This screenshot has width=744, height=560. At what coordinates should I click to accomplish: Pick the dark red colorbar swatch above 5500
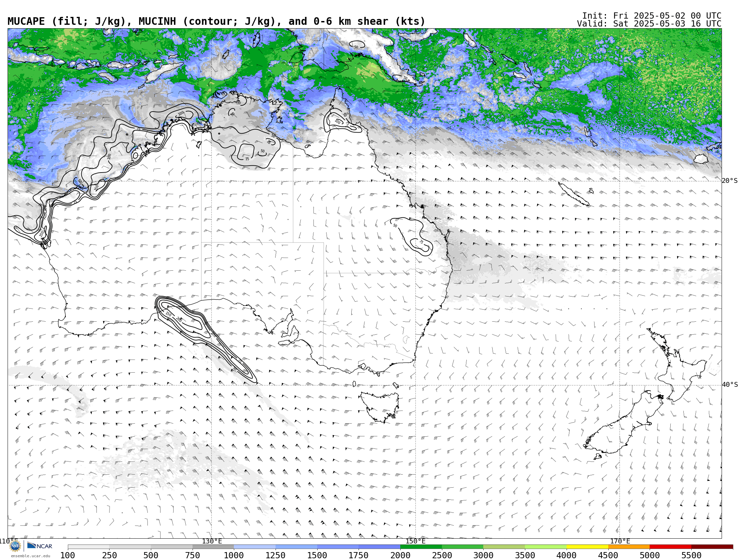pyautogui.click(x=712, y=547)
